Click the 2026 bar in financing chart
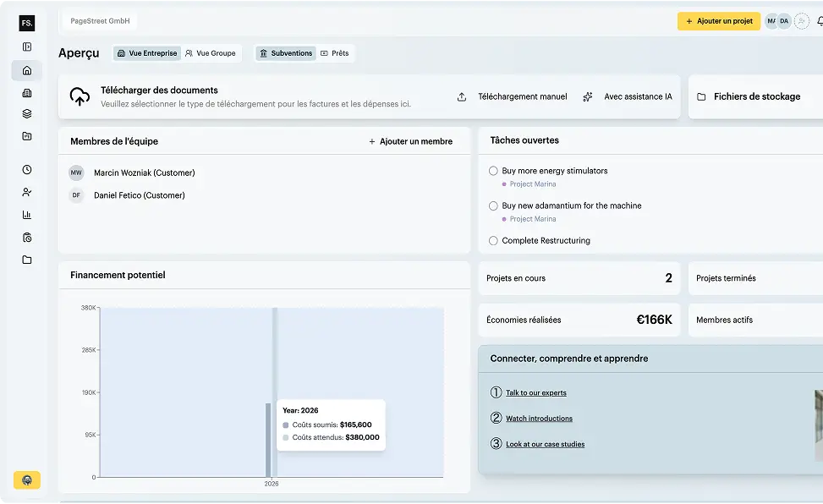Viewport: 823px width, 504px height. [268, 440]
